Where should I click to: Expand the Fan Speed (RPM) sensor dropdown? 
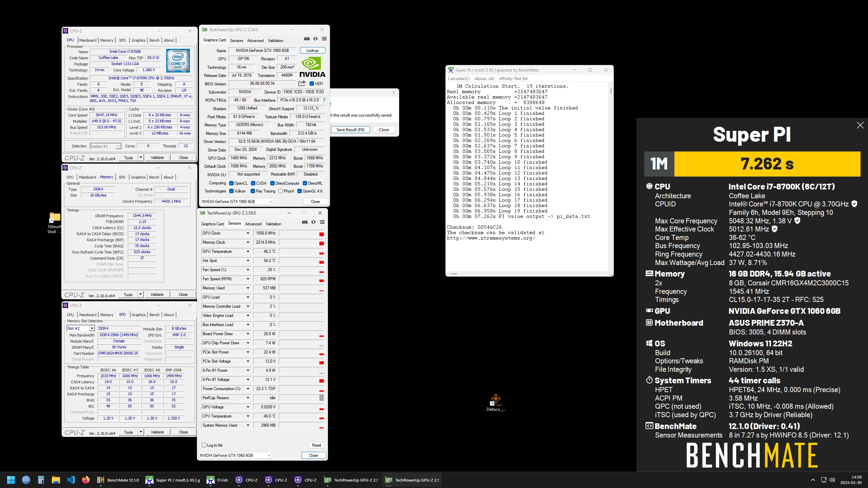[x=248, y=279]
